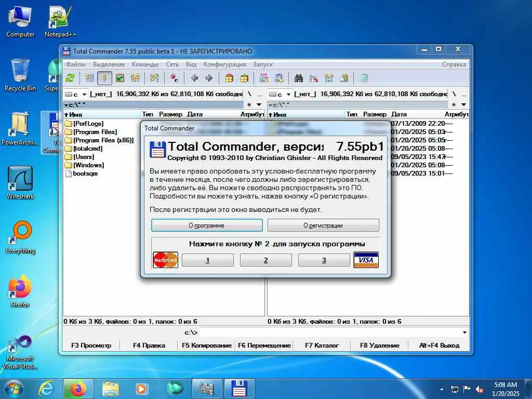Sort right panel by Дата column header
This screenshot has height=399, width=532.
(417, 114)
